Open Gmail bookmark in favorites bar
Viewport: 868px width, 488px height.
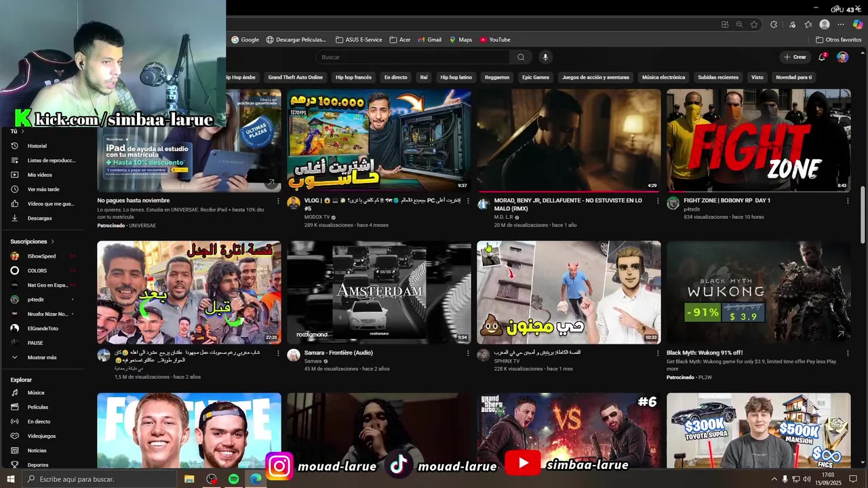[429, 39]
